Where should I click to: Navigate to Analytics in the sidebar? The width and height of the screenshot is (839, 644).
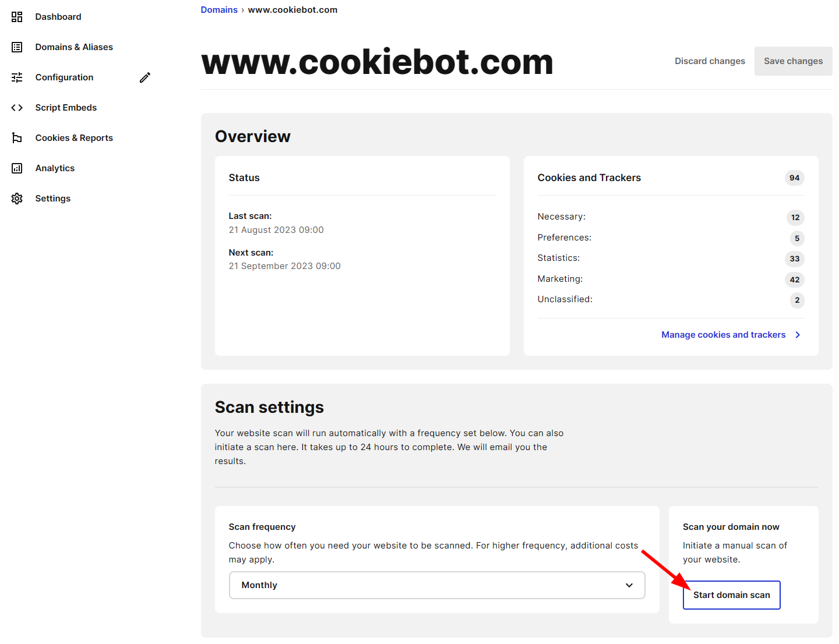(55, 168)
